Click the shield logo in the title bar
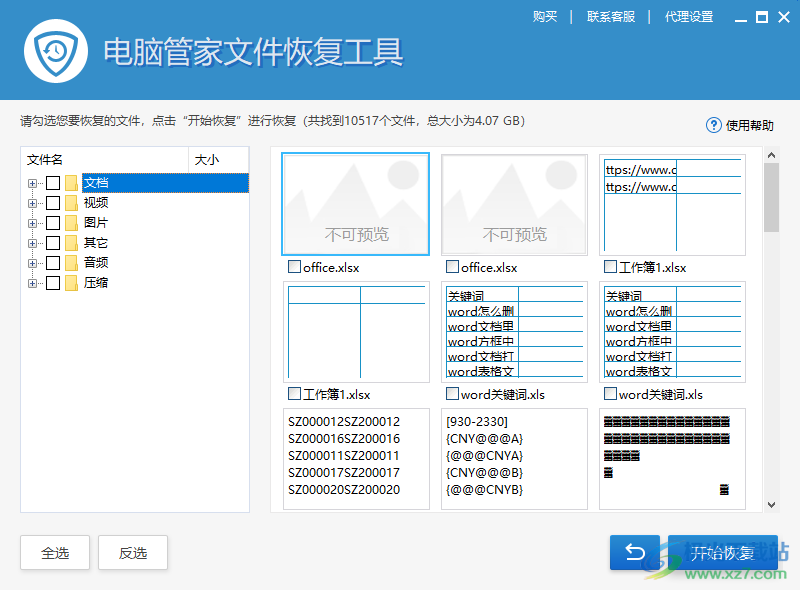The height and width of the screenshot is (590, 800). [x=57, y=50]
